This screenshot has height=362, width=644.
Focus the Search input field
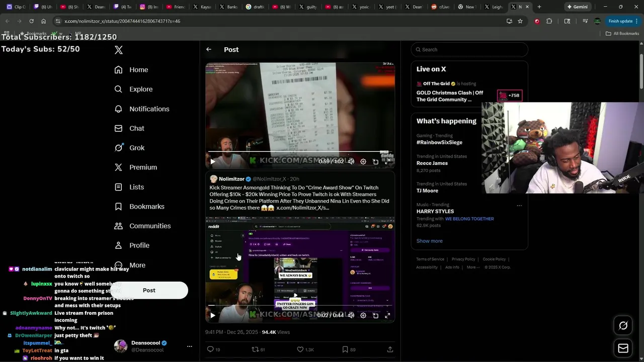[x=469, y=49]
